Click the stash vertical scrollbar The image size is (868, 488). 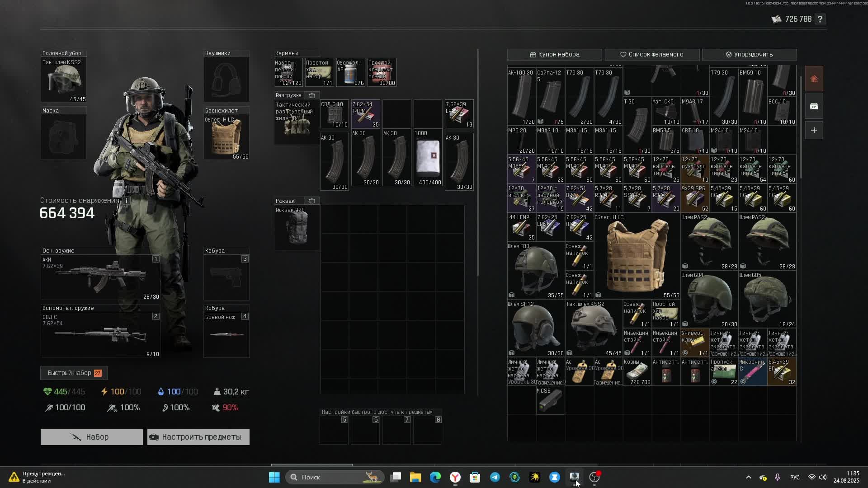click(x=801, y=127)
